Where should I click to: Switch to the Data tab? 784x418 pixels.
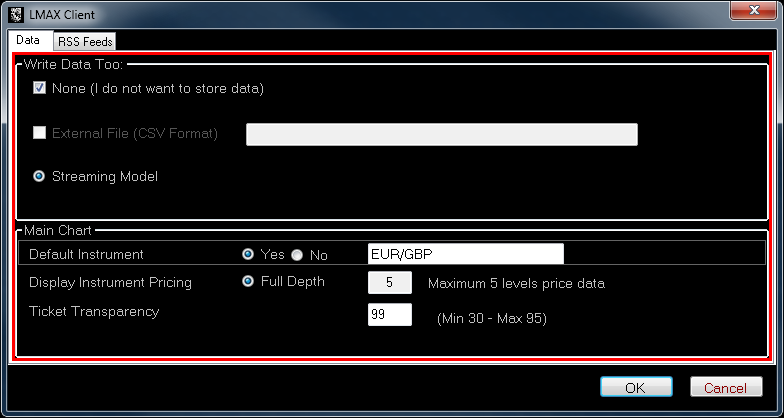click(28, 40)
